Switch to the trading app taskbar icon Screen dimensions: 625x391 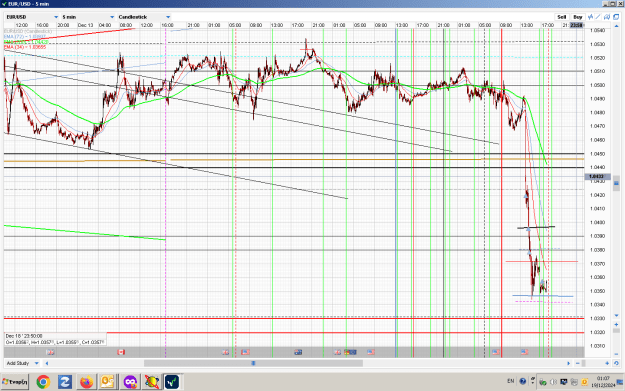173,382
